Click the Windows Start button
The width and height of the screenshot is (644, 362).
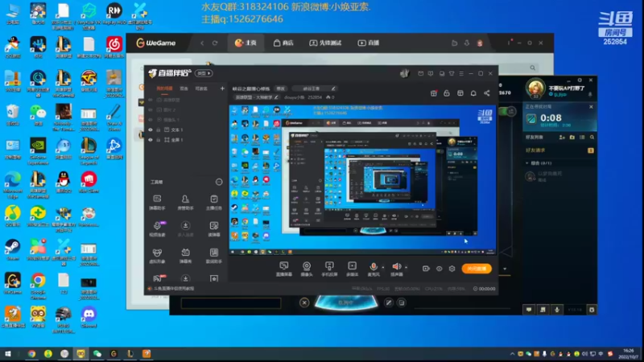tap(7, 353)
